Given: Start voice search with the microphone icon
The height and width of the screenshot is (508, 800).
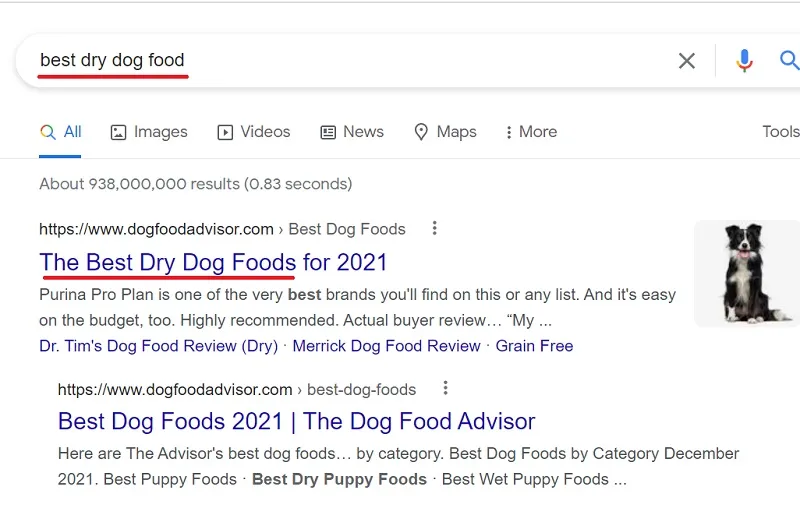Looking at the screenshot, I should 744,61.
